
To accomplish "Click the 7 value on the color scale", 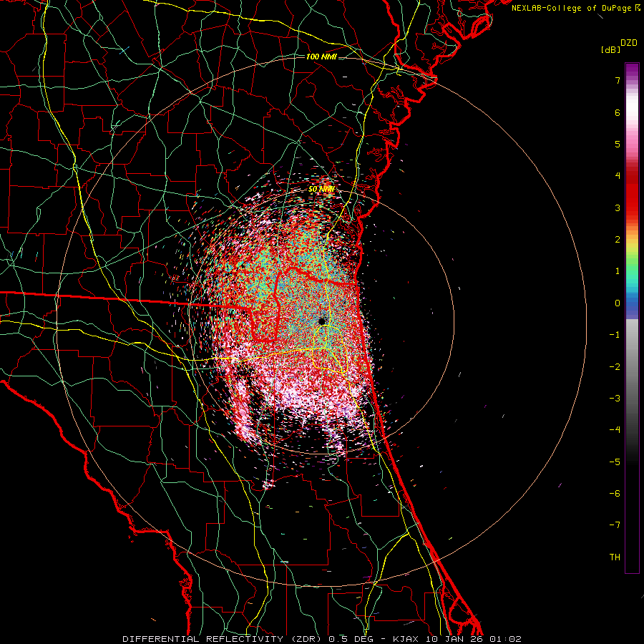I will (x=618, y=80).
